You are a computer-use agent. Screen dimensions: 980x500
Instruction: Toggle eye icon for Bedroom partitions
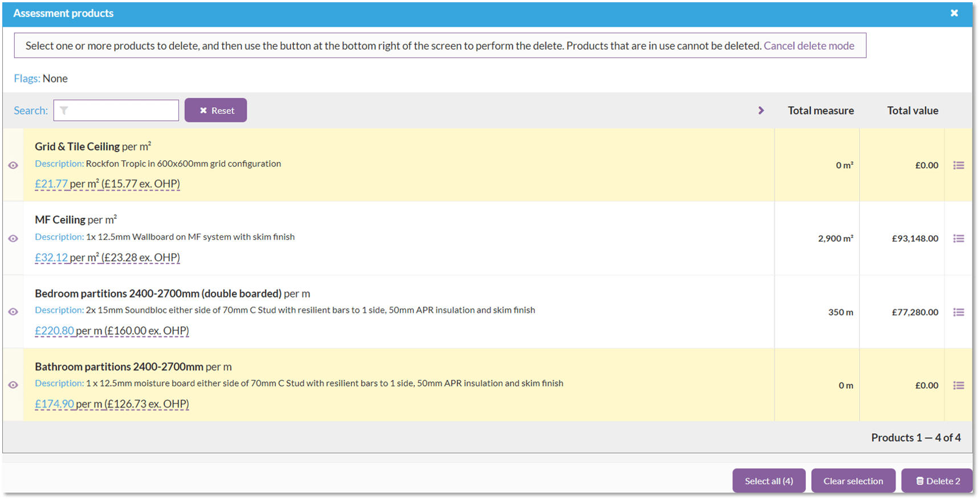click(13, 312)
